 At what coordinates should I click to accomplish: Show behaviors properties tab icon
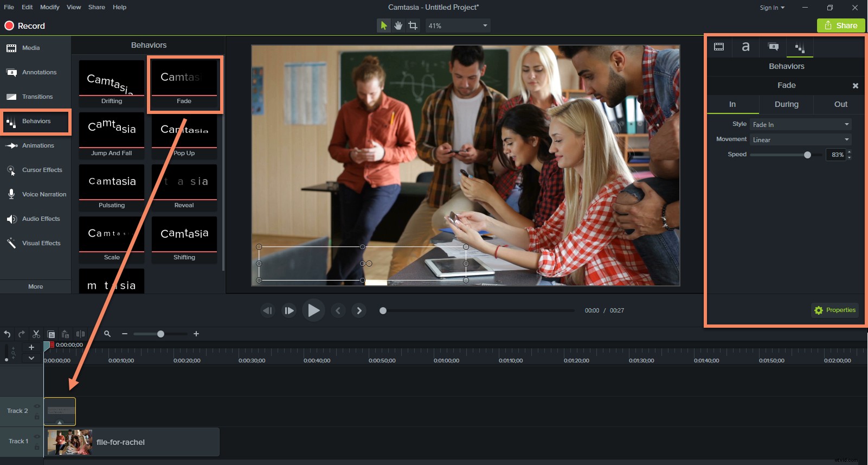pos(800,48)
